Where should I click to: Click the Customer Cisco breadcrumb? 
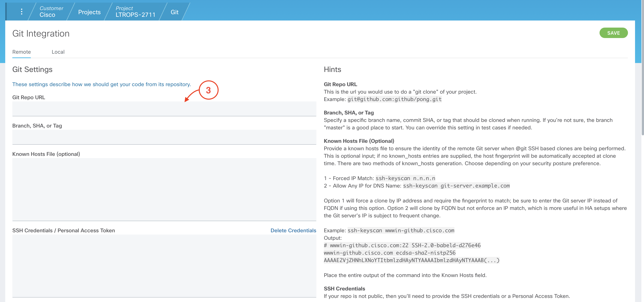(51, 12)
